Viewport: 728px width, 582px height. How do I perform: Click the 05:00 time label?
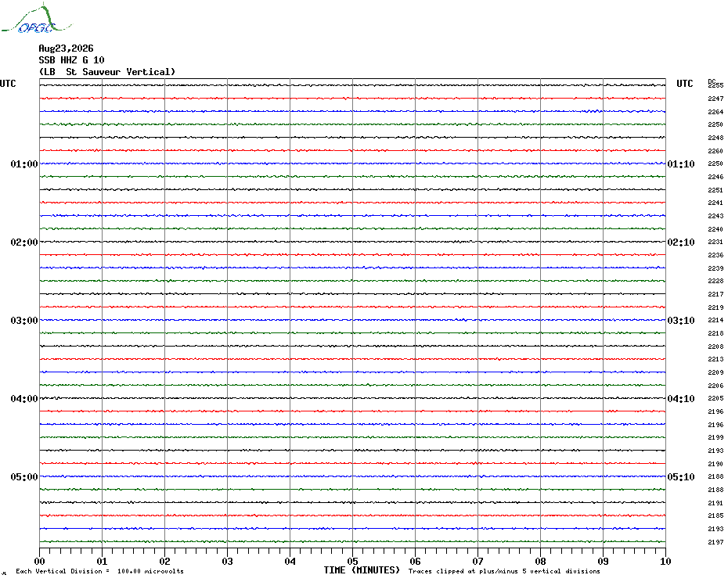click(x=24, y=476)
